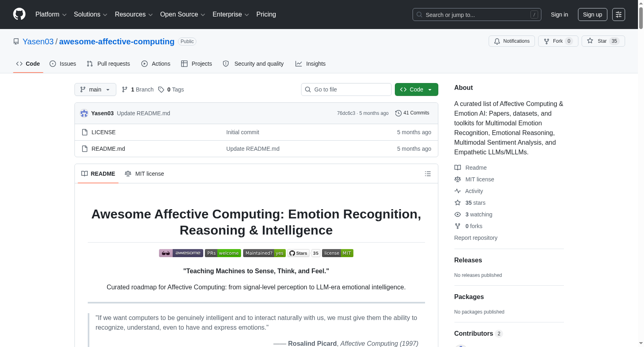Click the Notifications bell button

(x=512, y=41)
